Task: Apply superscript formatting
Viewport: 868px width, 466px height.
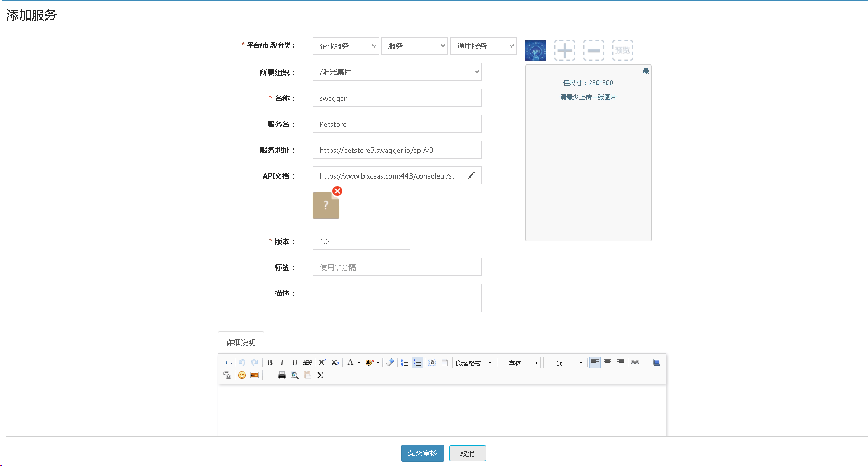Action: tap(322, 362)
